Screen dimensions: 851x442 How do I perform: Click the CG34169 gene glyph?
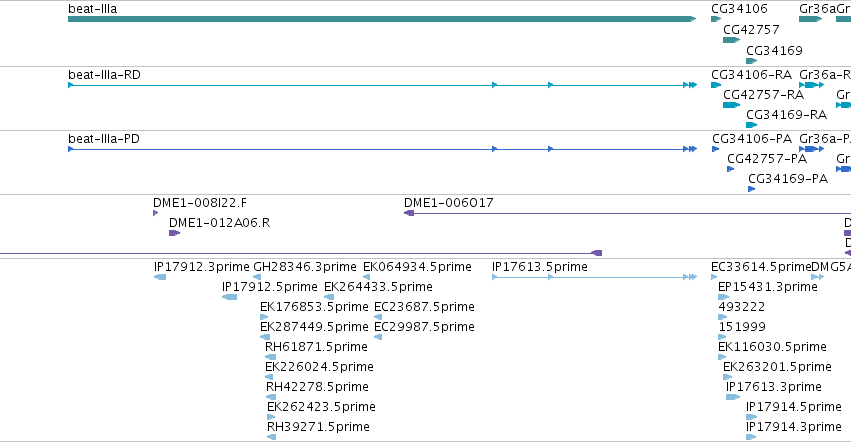coord(751,61)
